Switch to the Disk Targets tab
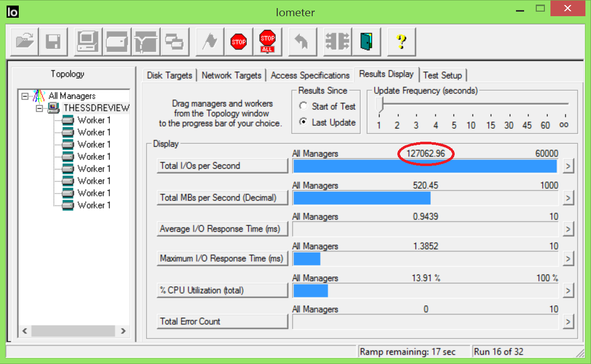 click(169, 75)
